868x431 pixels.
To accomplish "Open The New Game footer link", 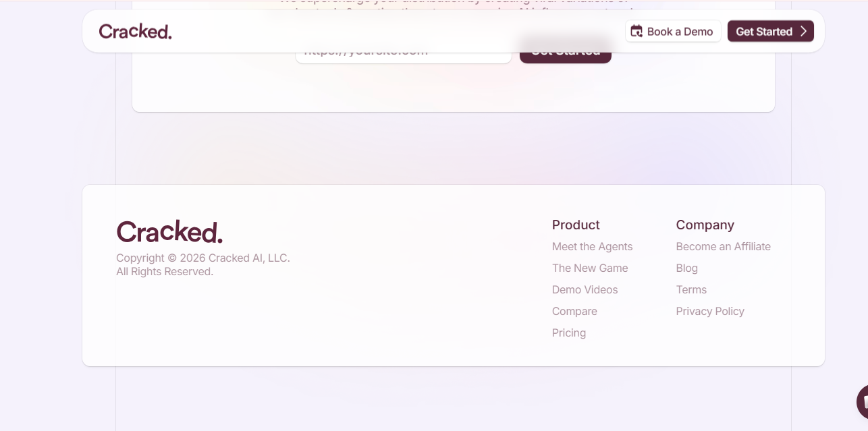I will pyautogui.click(x=590, y=268).
